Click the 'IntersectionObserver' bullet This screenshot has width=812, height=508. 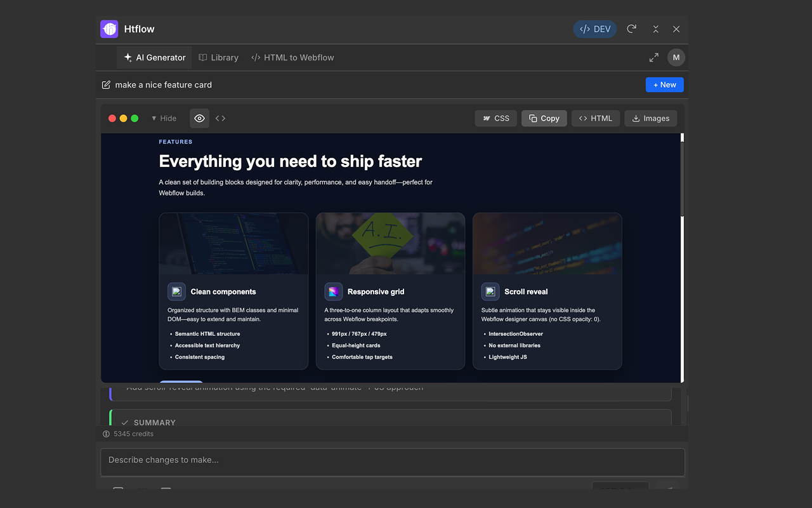pyautogui.click(x=516, y=333)
